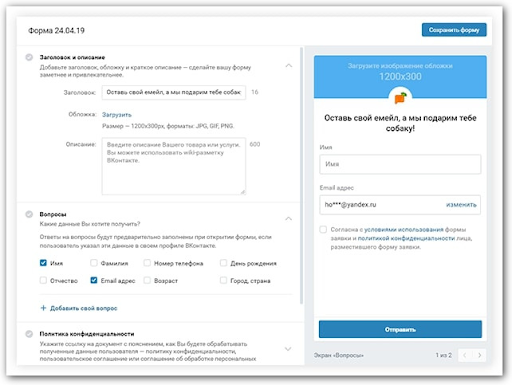Click the изменить link in email field
Viewport: 512px width, 385px height.
[461, 205]
